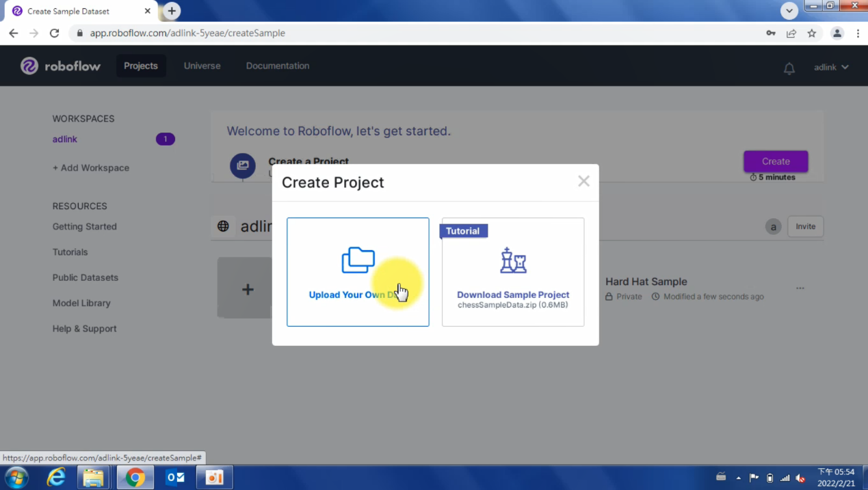868x490 pixels.
Task: Click the chess pieces sample project icon
Action: point(513,260)
